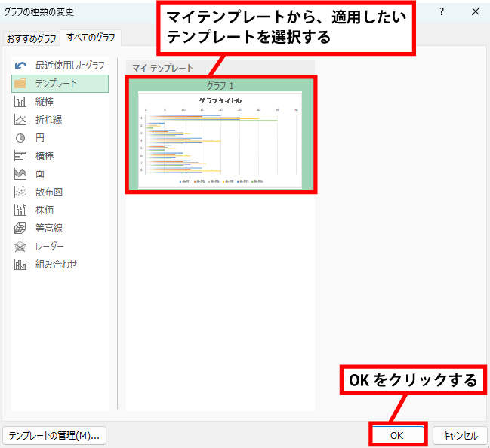Choose the bar chart (横棒) icon
The height and width of the screenshot is (448, 490).
click(20, 156)
